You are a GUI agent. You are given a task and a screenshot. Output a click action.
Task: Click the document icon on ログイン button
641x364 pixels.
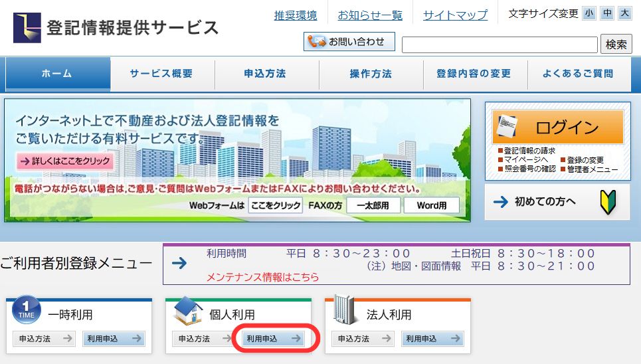[508, 127]
